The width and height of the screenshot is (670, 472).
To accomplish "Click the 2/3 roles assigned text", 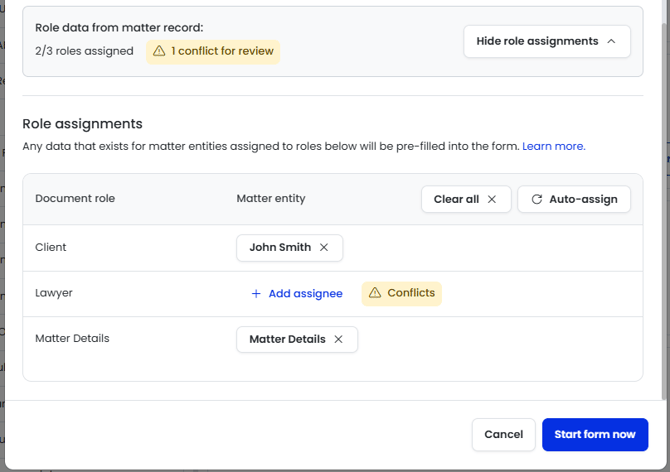I will [x=84, y=51].
